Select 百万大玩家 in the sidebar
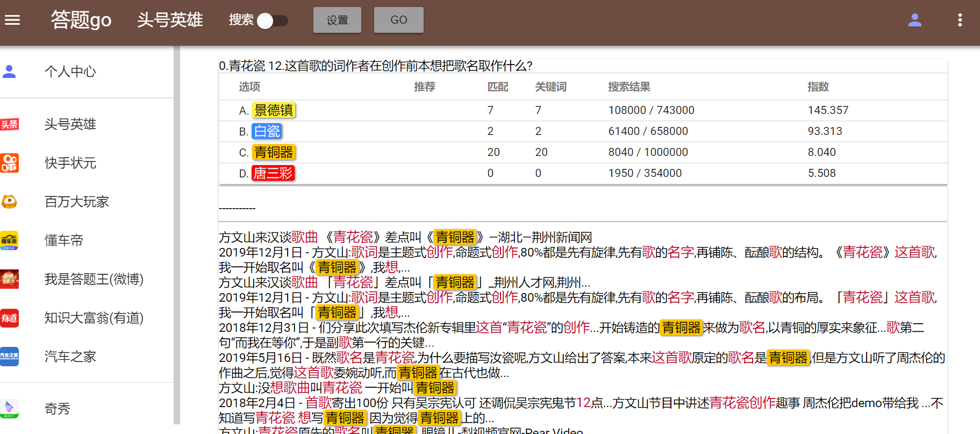980x434 pixels. [x=77, y=202]
